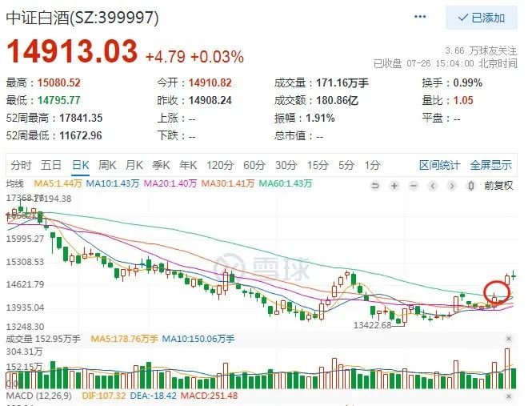Viewport: 532px width, 406px height.
Task: Click the MA60:1.43万 moving average label
Action: pos(286,183)
